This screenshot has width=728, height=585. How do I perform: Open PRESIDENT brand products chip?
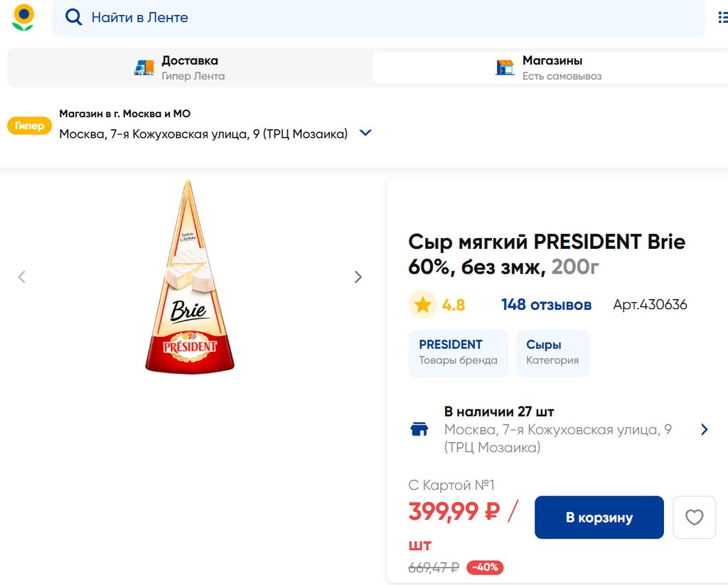tap(458, 352)
